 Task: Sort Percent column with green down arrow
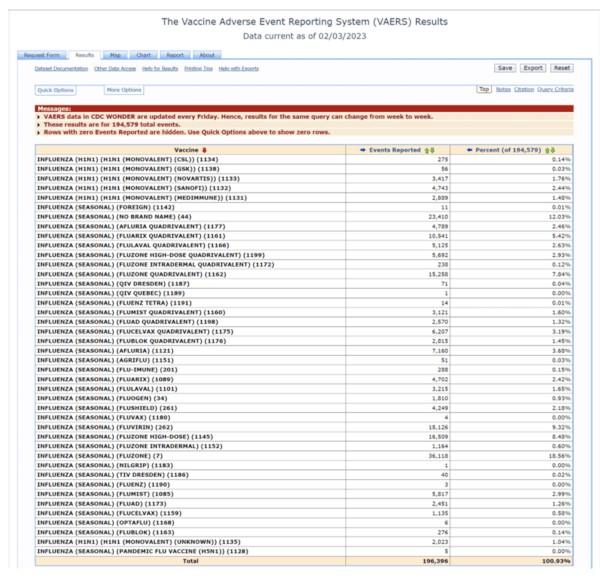point(553,150)
